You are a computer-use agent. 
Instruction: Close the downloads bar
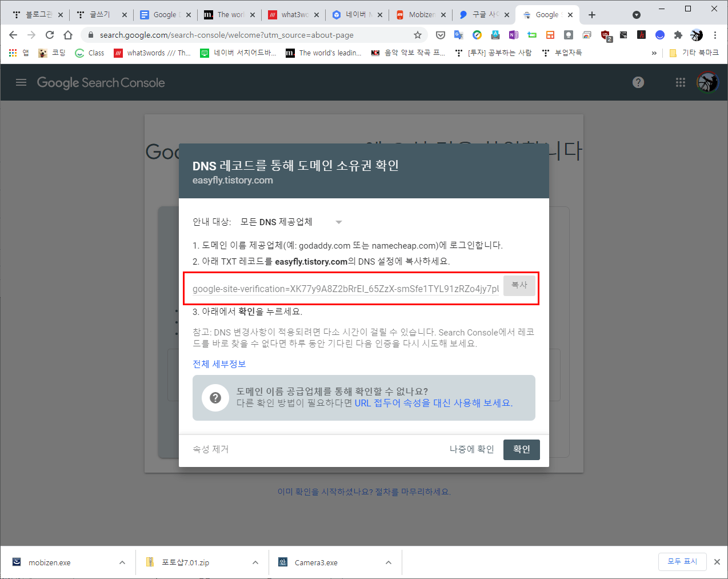[717, 562]
